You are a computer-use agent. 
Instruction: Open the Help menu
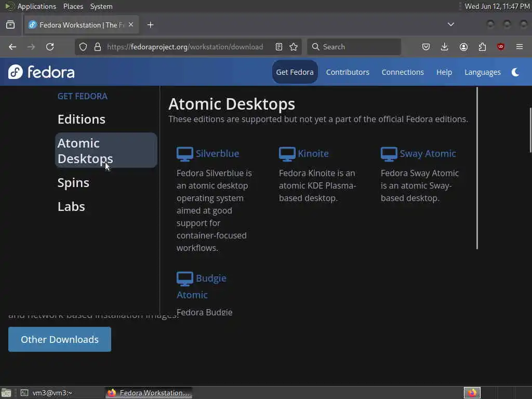444,72
